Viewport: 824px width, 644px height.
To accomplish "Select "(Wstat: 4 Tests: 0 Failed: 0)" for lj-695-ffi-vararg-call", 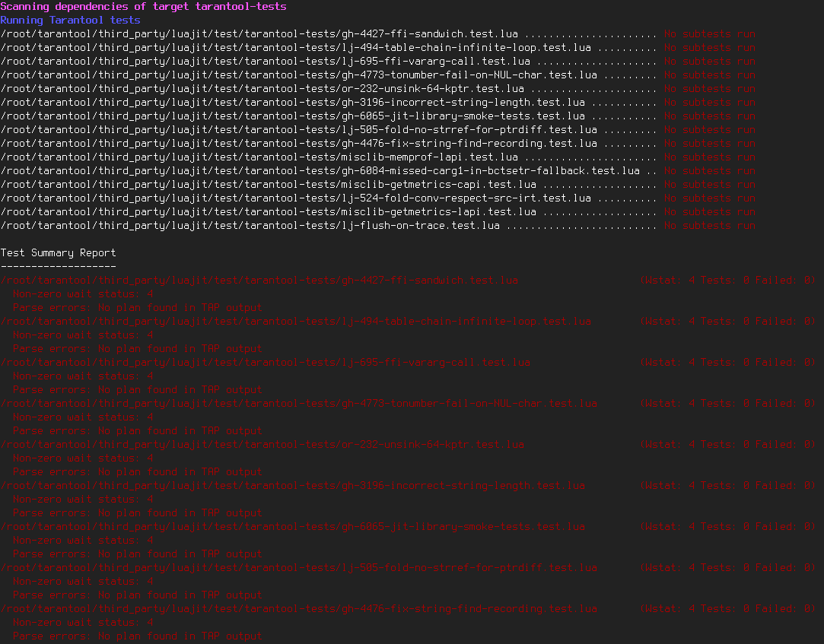I will (728, 362).
